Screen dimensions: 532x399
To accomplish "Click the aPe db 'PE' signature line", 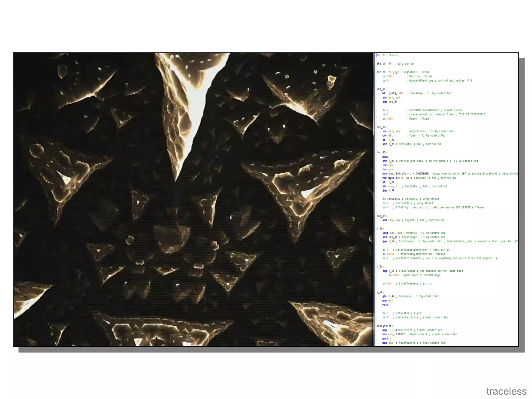I will click(x=388, y=72).
